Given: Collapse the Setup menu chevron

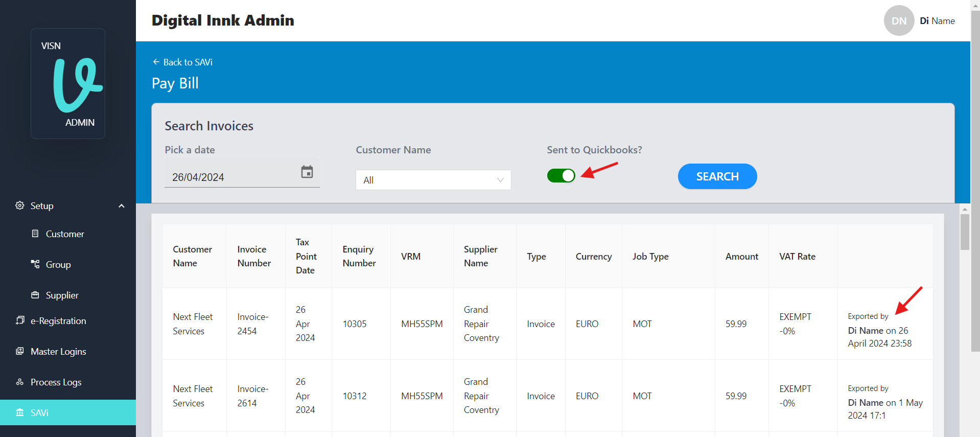Looking at the screenshot, I should click(x=122, y=206).
